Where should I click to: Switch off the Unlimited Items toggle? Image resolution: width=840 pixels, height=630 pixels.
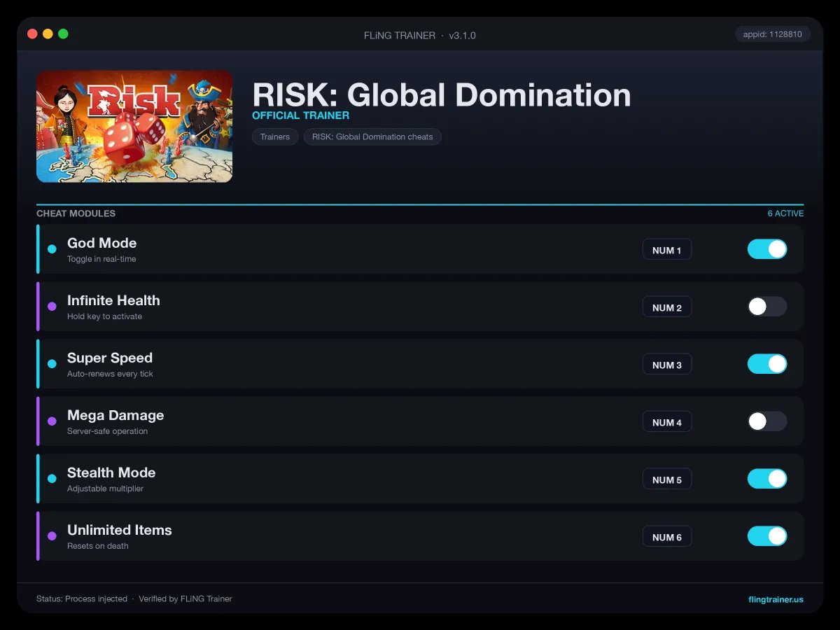coord(767,536)
